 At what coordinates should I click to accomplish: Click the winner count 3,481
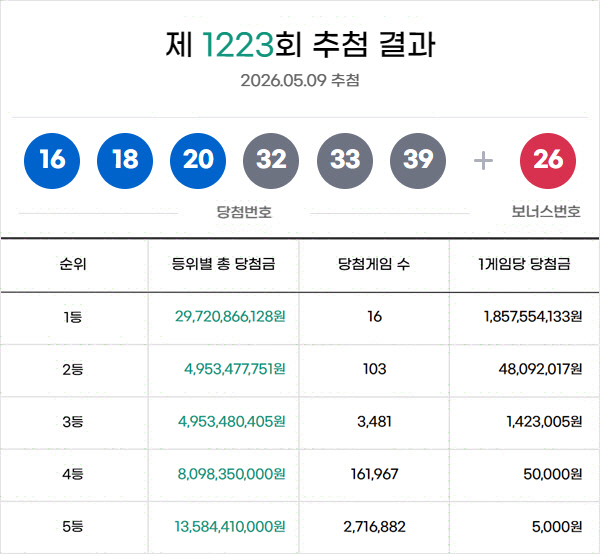(374, 422)
